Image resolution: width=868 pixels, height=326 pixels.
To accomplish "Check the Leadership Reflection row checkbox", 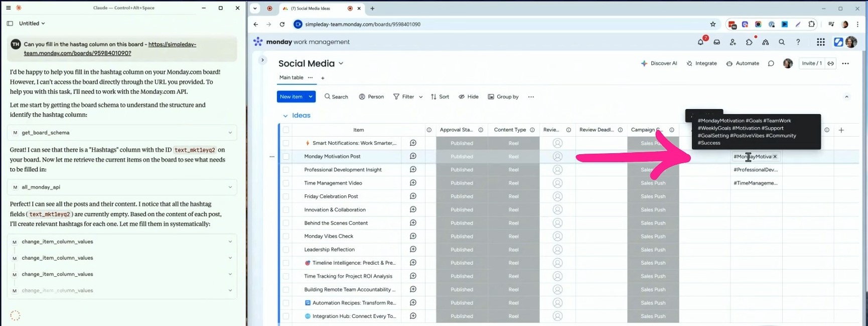I will click(286, 250).
